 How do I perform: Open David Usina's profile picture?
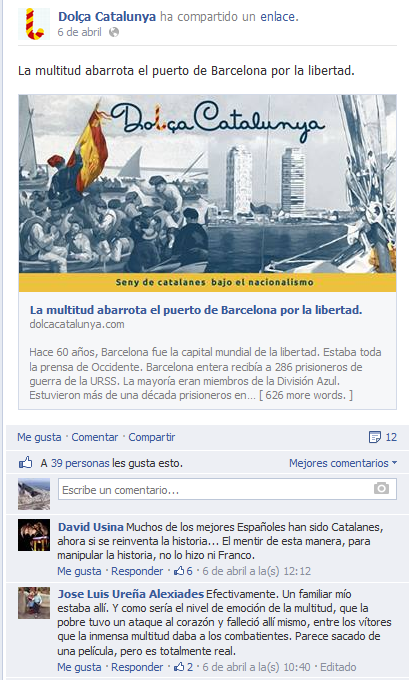[x=34, y=535]
